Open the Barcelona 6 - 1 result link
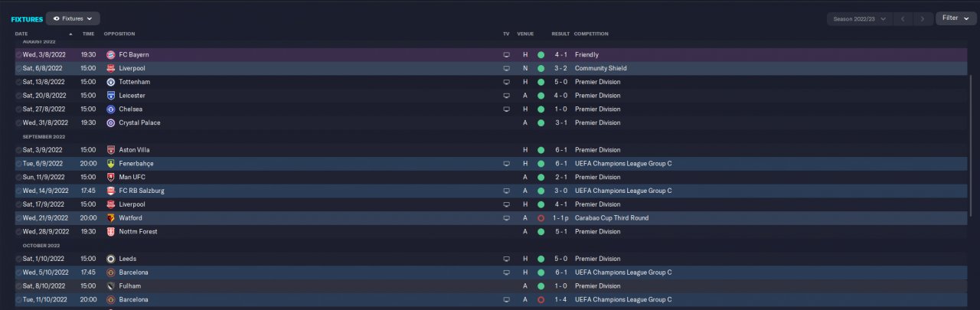980x310 pixels. coord(560,272)
